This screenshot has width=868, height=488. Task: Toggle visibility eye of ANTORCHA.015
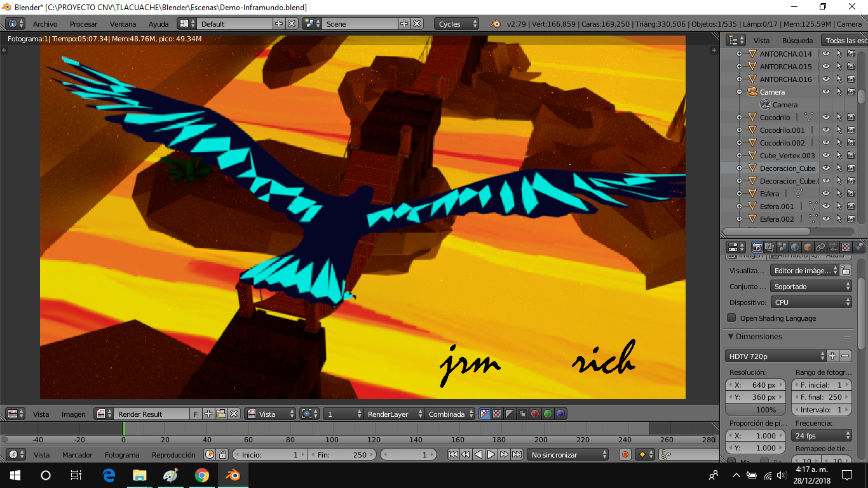coord(826,67)
